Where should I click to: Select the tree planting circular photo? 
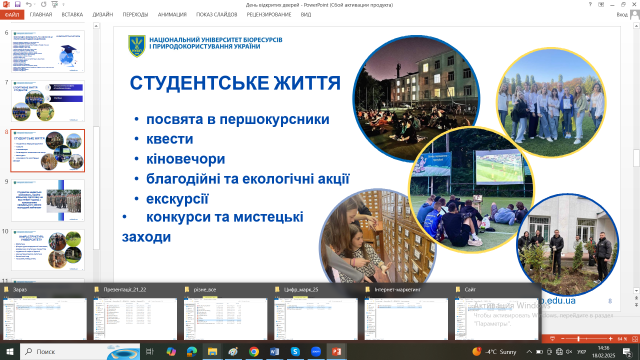point(568,245)
